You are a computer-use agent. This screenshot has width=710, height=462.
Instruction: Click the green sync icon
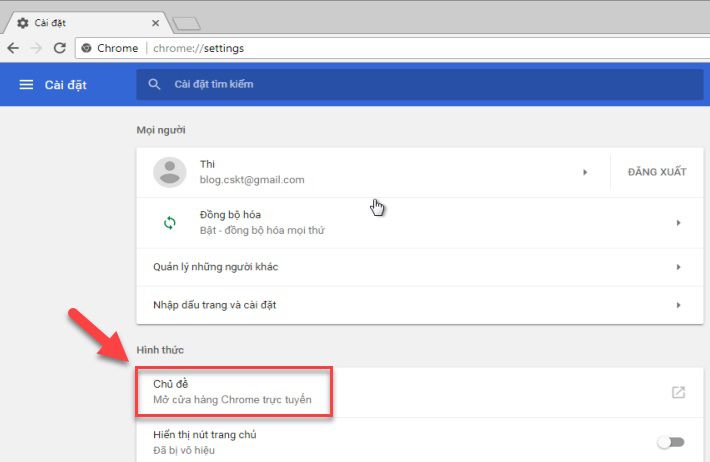click(x=170, y=223)
